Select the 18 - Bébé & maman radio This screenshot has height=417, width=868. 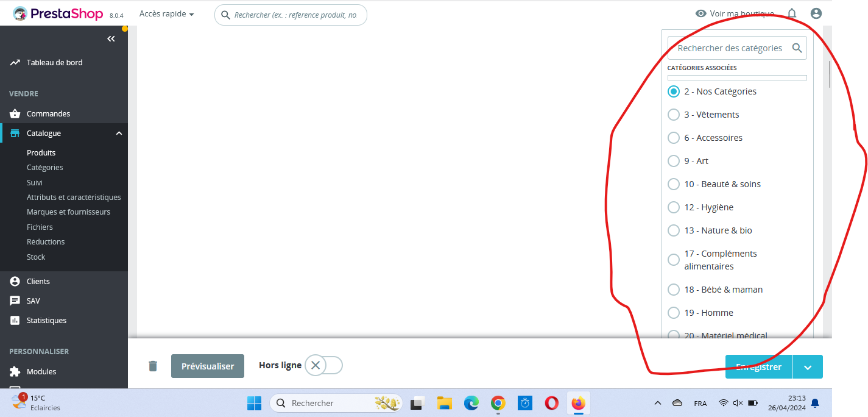click(673, 290)
